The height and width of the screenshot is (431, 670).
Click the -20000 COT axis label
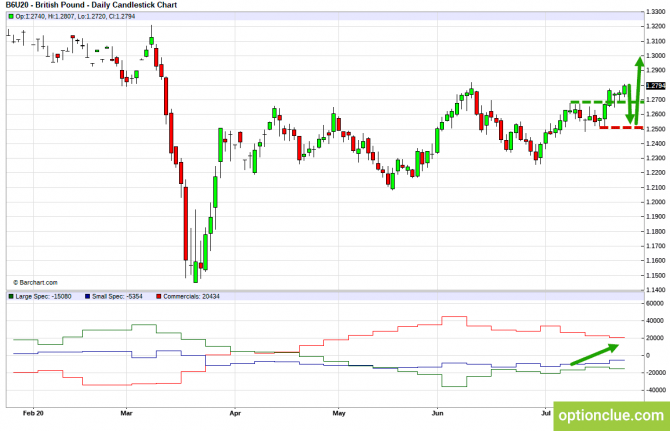(x=655, y=372)
